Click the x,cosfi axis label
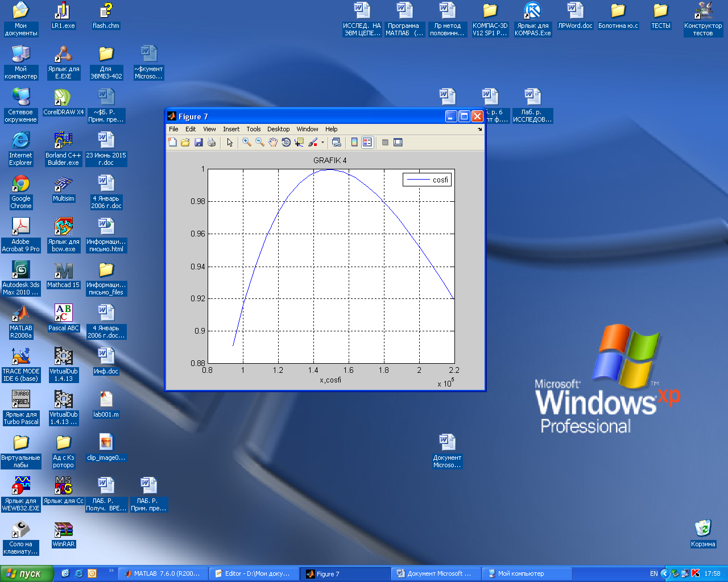 pyautogui.click(x=330, y=380)
